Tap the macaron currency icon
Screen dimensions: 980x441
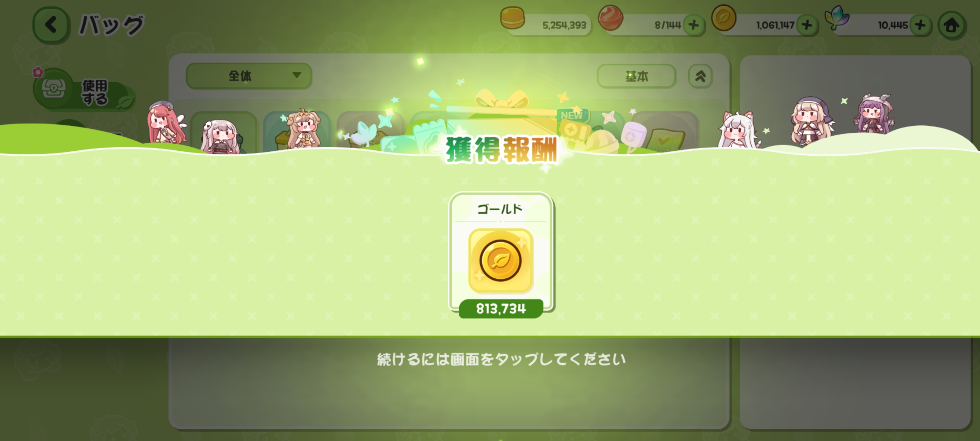512,18
